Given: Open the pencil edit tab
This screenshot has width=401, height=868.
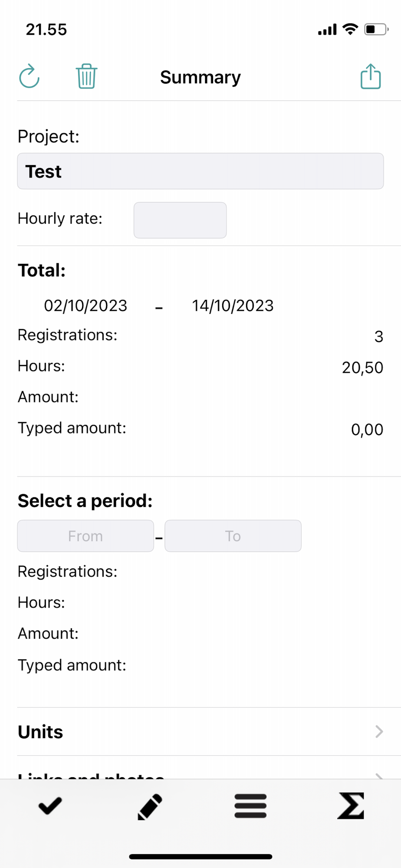Looking at the screenshot, I should tap(150, 807).
